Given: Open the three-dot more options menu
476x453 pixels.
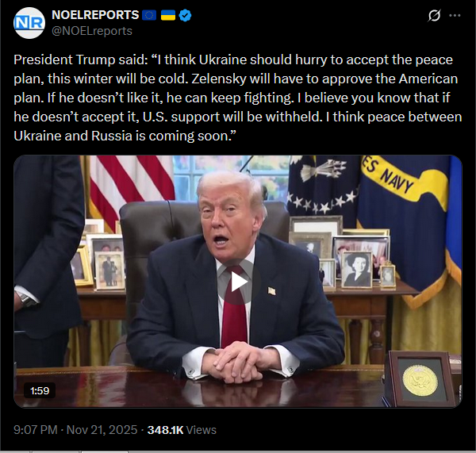Looking at the screenshot, I should point(455,15).
